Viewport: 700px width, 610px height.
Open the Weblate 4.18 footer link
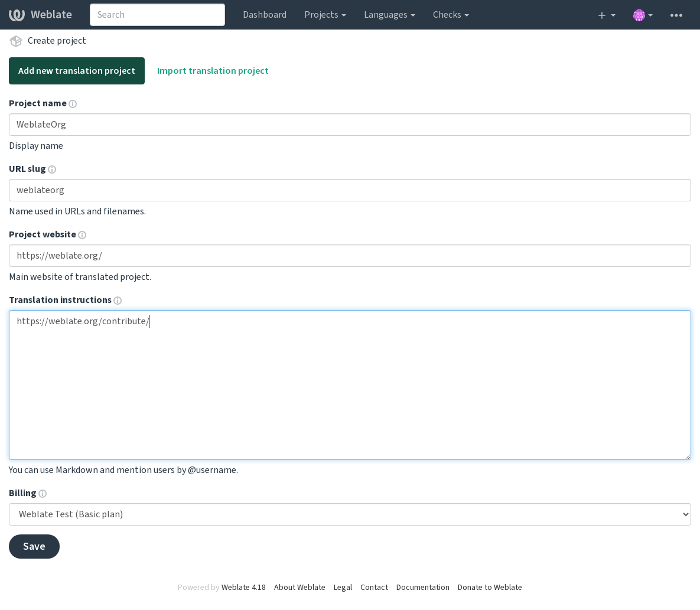point(243,588)
